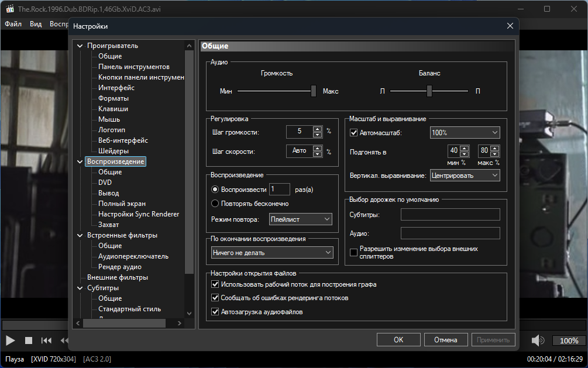
Task: Disable Автозагрузка аудиофайлов checkbox
Action: (215, 312)
